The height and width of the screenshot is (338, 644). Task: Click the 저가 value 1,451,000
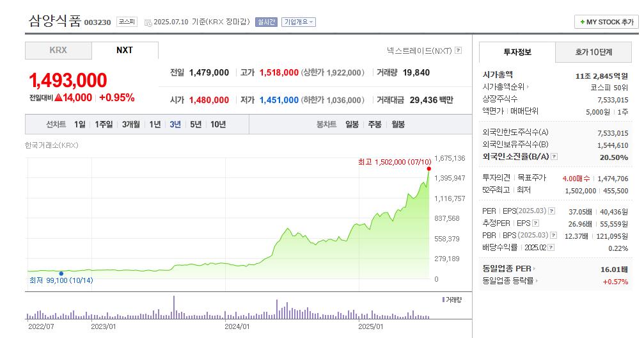click(x=279, y=100)
